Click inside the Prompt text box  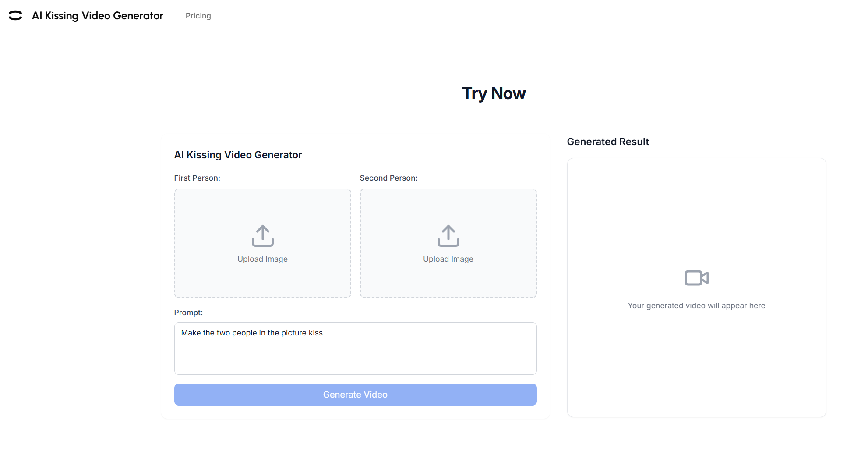[355, 349]
